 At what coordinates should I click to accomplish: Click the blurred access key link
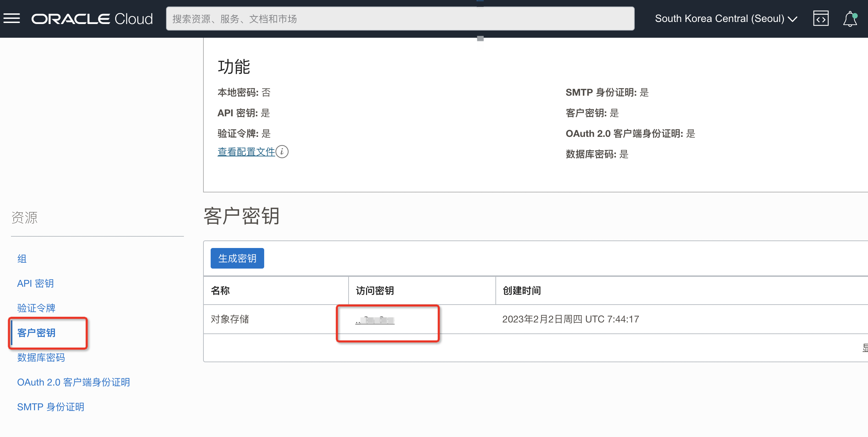(375, 320)
